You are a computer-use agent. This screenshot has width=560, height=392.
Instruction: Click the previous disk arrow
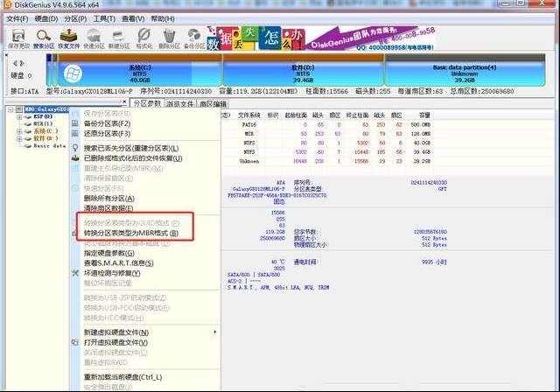coord(15,63)
